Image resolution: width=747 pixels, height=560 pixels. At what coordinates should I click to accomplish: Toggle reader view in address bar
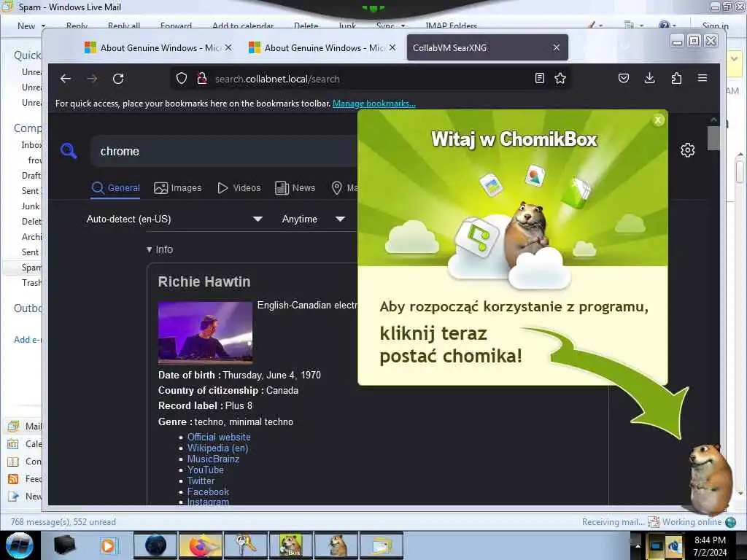pos(539,78)
